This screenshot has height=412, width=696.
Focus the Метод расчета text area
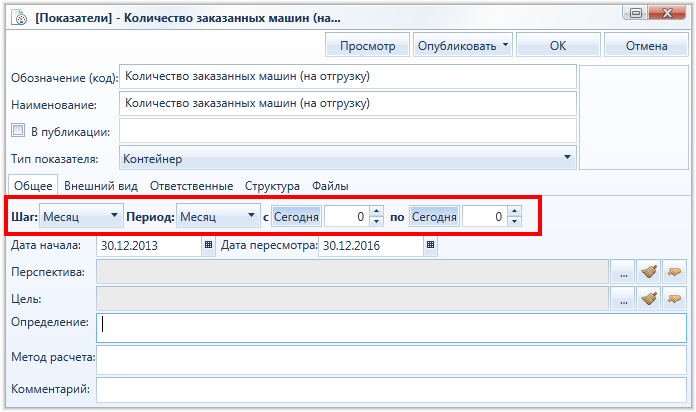pyautogui.click(x=391, y=360)
